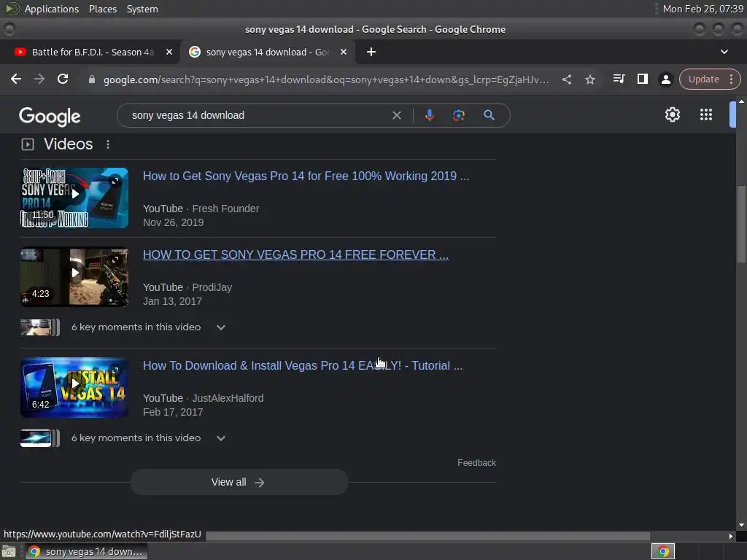
Task: Focus the Google search input field
Action: click(x=260, y=115)
